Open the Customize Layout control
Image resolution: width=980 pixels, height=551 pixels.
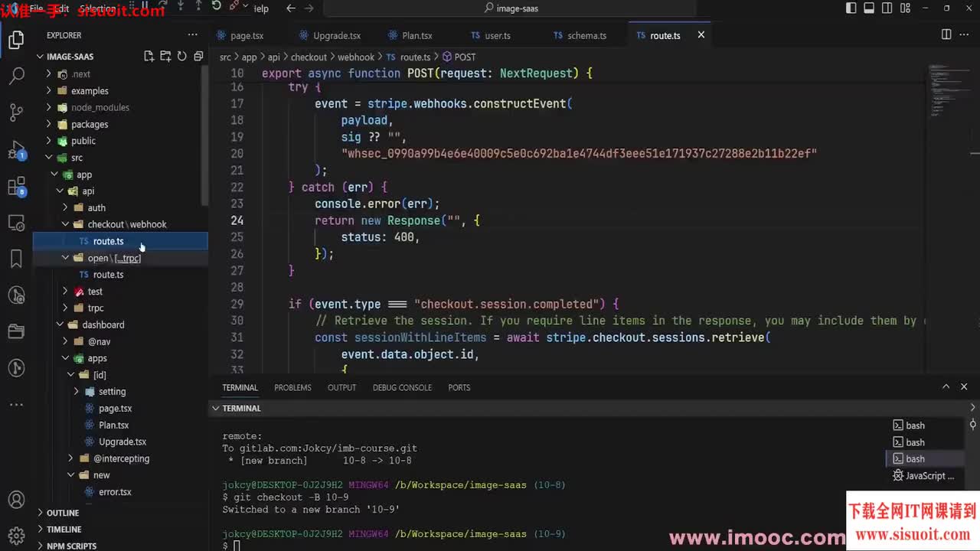[x=905, y=8]
